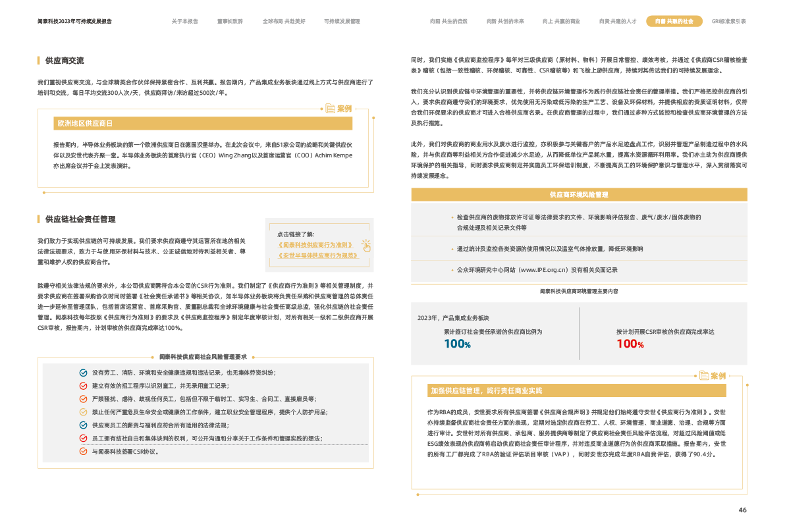This screenshot has height=532, width=785.
Task: Click the 案例 icon above 加强供应链管理 box
Action: (703, 376)
